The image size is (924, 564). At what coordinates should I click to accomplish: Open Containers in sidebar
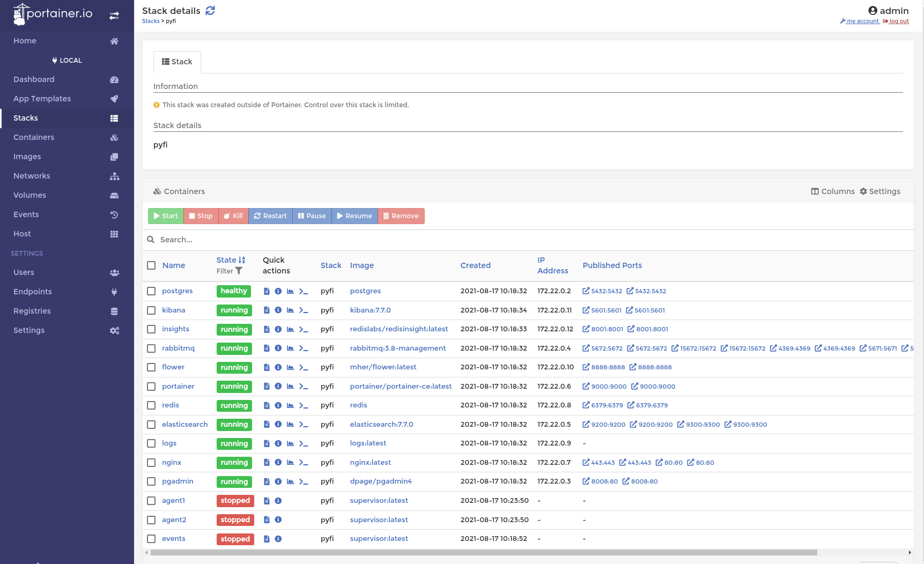point(67,137)
